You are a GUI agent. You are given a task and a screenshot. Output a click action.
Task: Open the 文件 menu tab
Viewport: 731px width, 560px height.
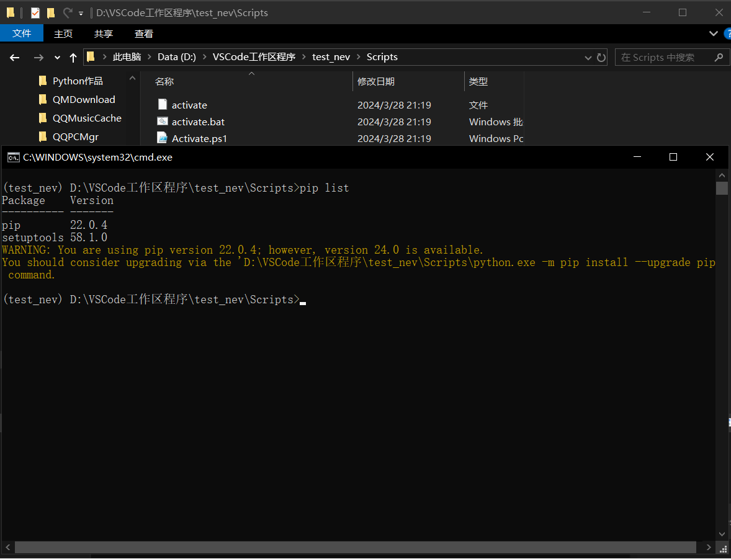(22, 33)
